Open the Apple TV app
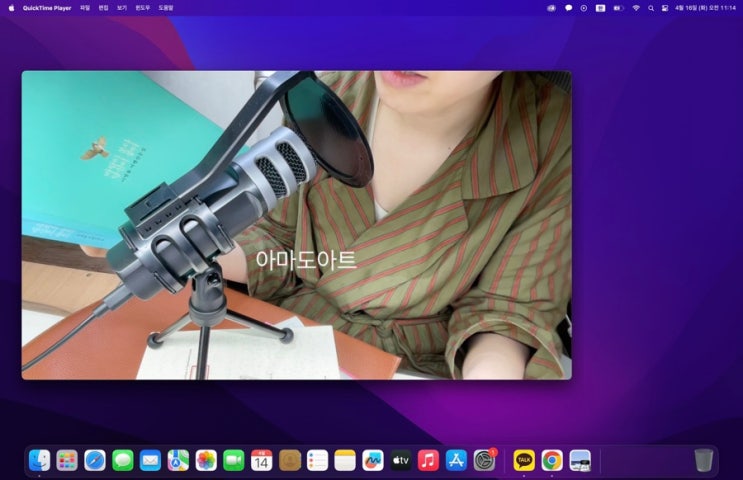Image resolution: width=743 pixels, height=480 pixels. point(400,460)
